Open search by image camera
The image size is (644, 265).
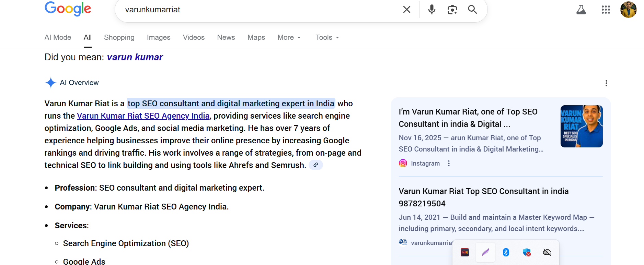(452, 10)
